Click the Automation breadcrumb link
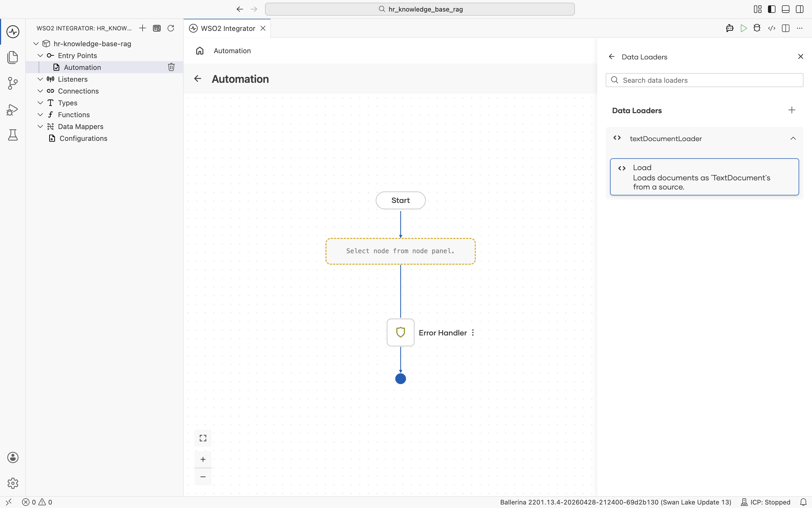 tap(232, 51)
